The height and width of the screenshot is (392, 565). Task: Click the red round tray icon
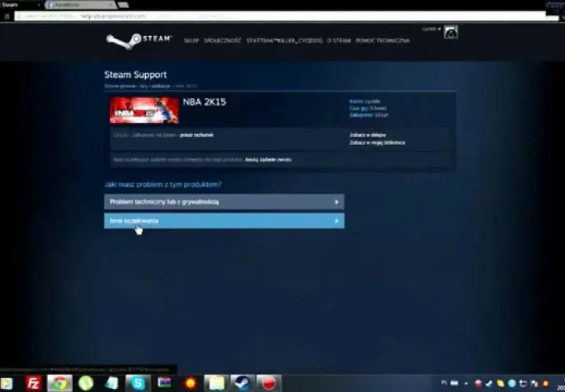coord(478,383)
